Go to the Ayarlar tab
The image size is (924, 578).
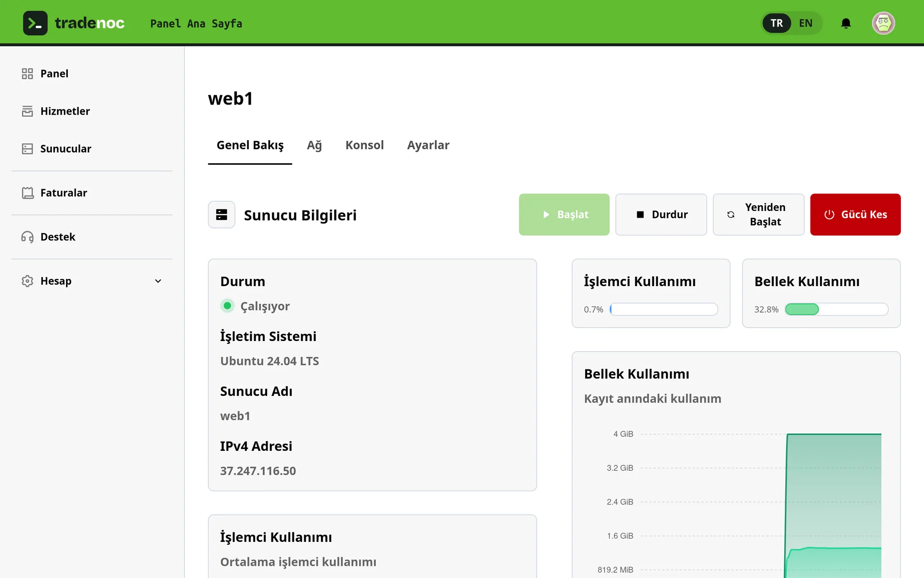coord(428,145)
